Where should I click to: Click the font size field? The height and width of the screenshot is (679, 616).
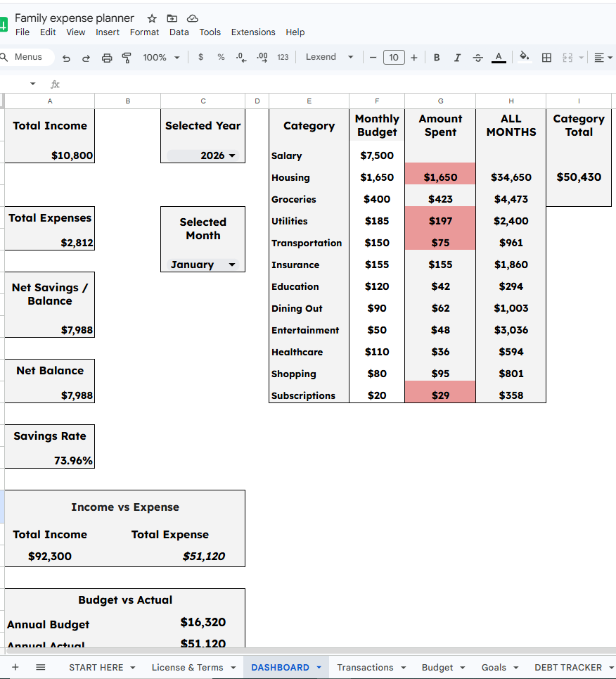click(x=394, y=57)
